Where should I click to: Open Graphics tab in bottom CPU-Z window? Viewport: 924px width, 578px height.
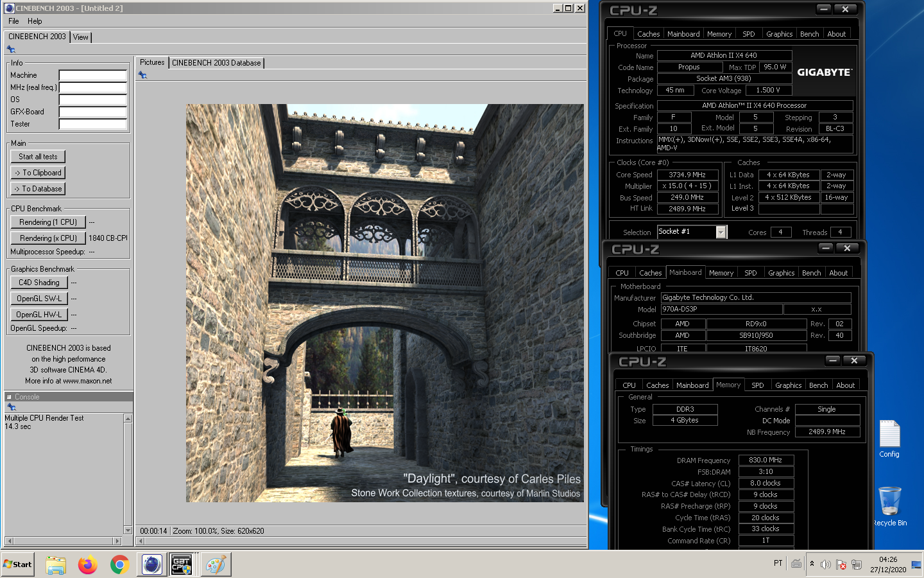click(x=789, y=385)
